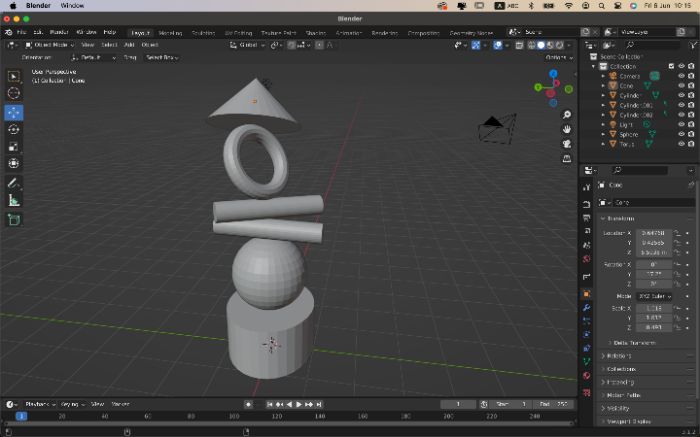700x437 pixels.
Task: Toggle camera view icon in viewport
Action: 567,144
